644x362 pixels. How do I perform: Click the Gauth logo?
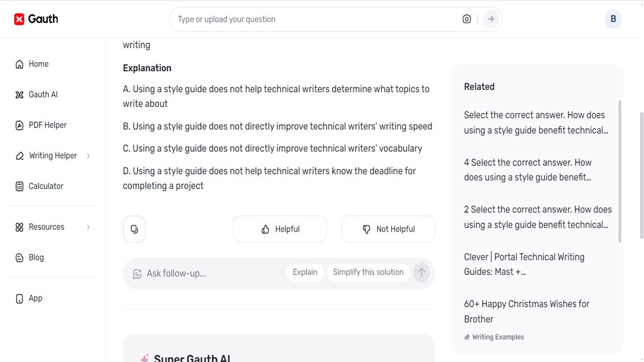[x=35, y=19]
